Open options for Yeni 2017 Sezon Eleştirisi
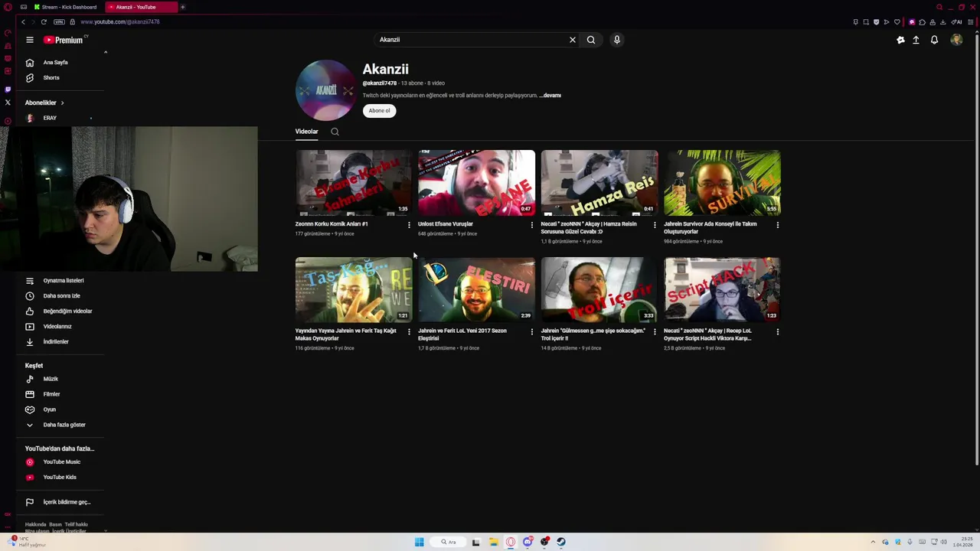Screen dimensions: 980x551 (532, 332)
